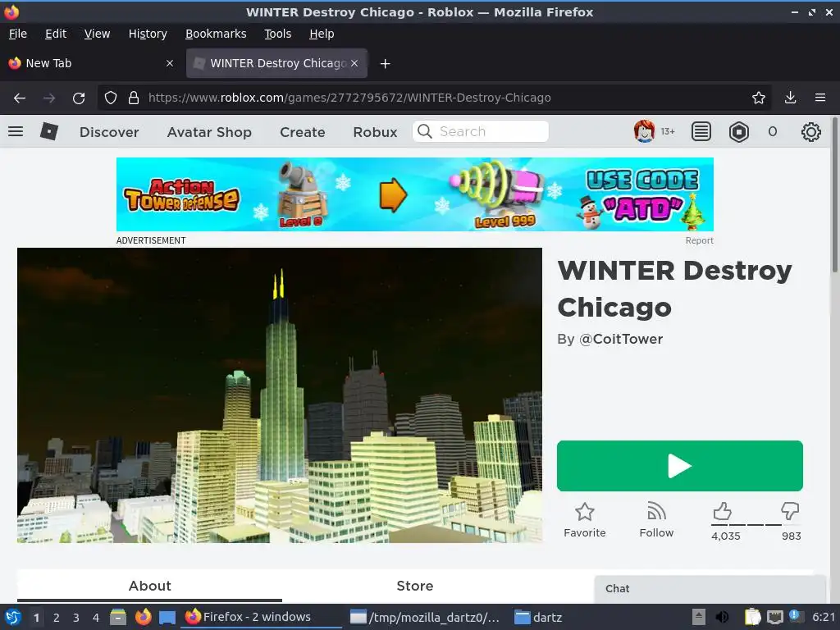The image size is (840, 630).
Task: Like the game with thumbs up
Action: (x=722, y=511)
